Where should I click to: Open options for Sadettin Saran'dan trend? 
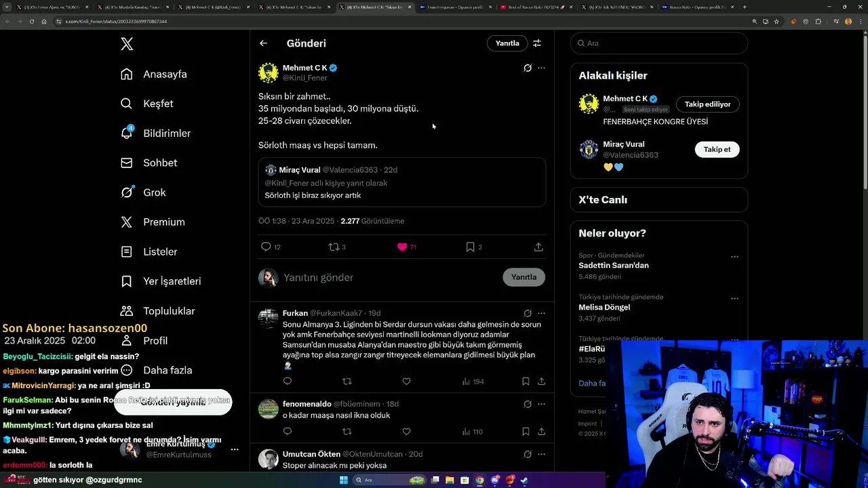[x=734, y=257]
